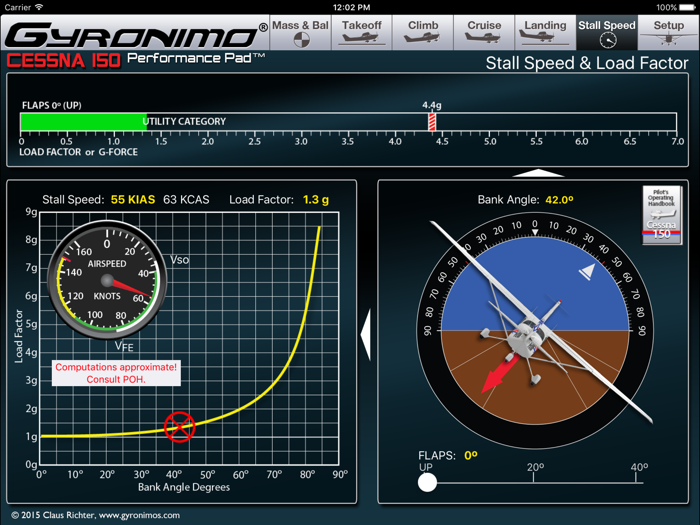Click the 4.4g red limit marker
700x525 pixels.
[x=432, y=122]
